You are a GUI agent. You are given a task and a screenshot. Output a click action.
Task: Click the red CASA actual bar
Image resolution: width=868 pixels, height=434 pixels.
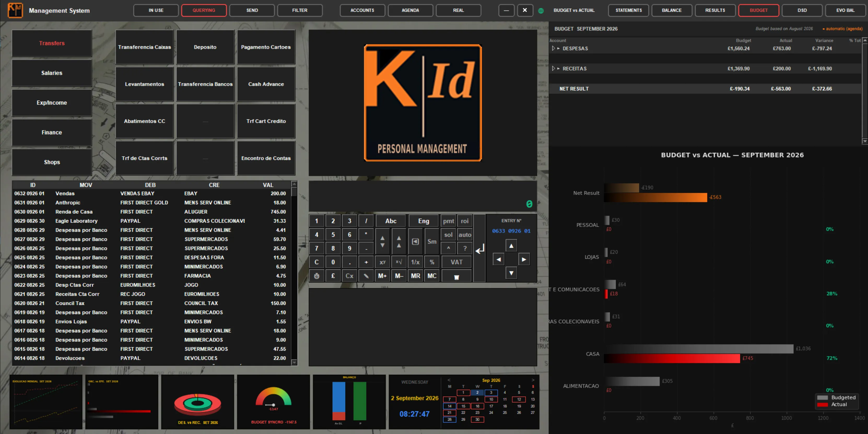point(672,358)
